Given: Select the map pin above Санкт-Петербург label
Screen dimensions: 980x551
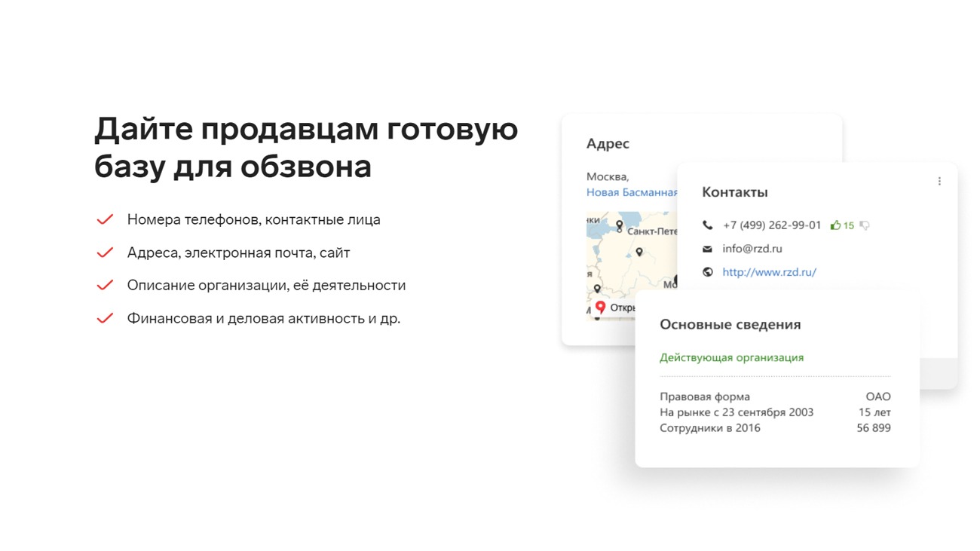Looking at the screenshot, I should [620, 224].
